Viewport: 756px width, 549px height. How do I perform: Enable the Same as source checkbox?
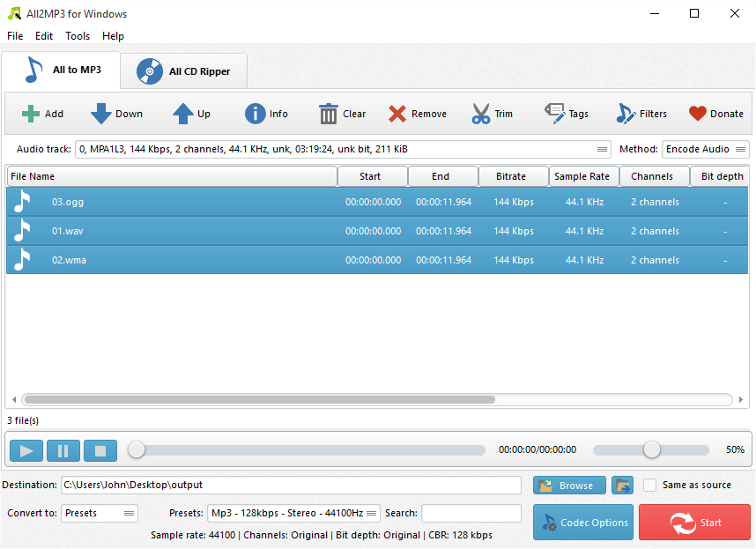[x=650, y=485]
